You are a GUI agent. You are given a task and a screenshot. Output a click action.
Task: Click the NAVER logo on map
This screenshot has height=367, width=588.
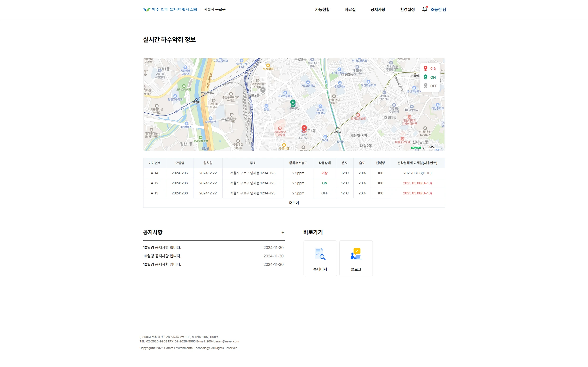point(416,148)
